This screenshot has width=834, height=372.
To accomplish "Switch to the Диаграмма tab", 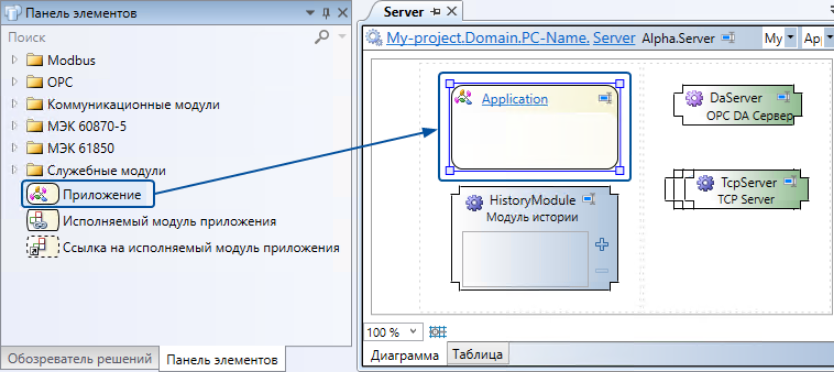I will point(404,354).
